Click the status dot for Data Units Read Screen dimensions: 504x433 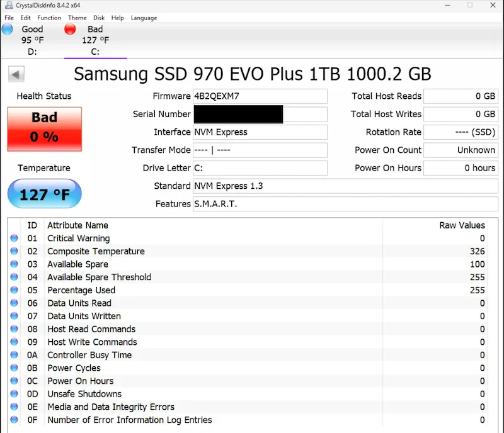(14, 303)
